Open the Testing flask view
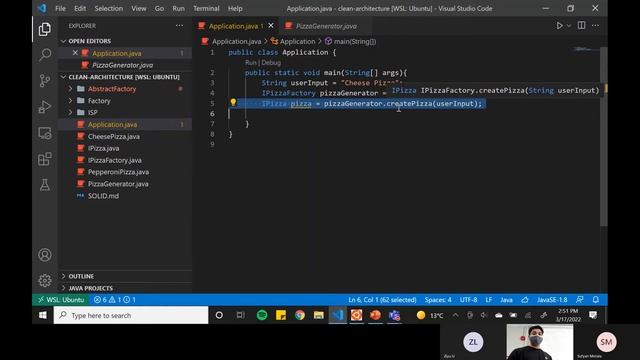The width and height of the screenshot is (640, 360). [44, 185]
